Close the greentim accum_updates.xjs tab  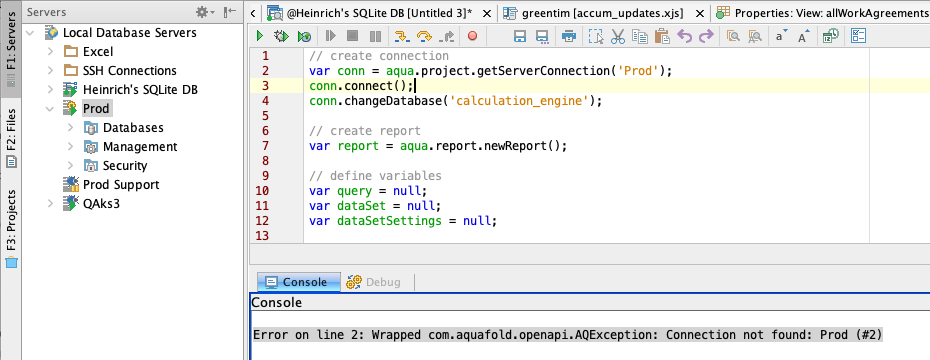[700, 12]
